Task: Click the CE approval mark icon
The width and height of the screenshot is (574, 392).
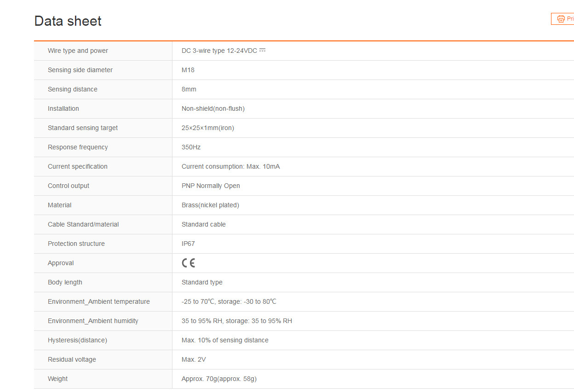Action: point(188,263)
